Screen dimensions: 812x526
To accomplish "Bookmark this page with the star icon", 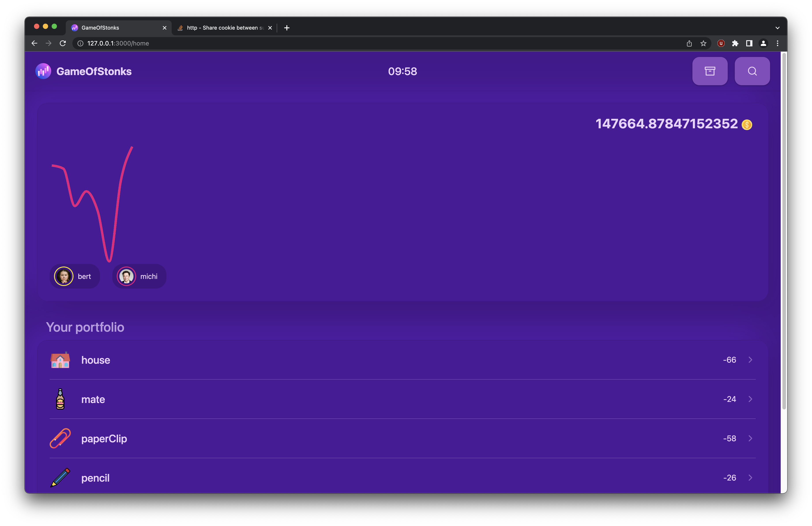I will click(703, 43).
